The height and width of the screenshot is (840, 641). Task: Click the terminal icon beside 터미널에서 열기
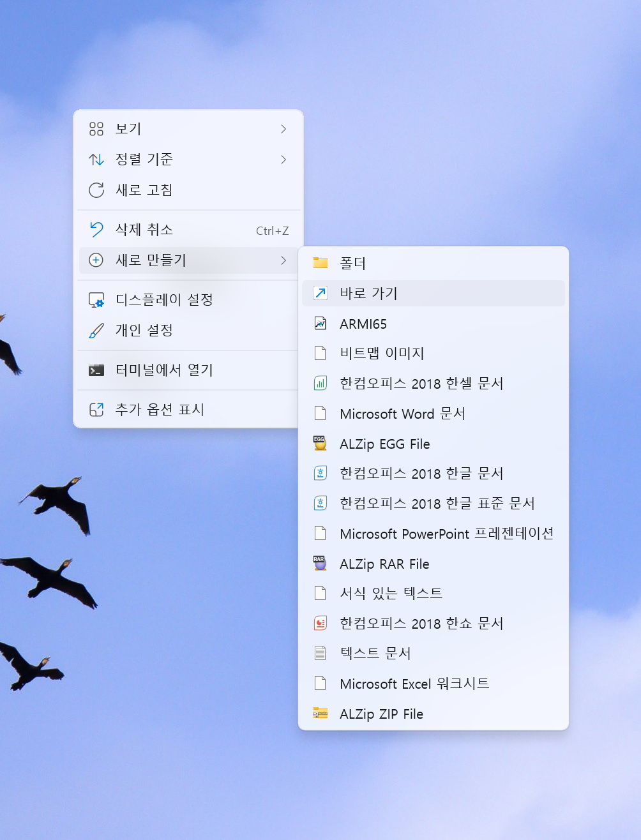(96, 370)
